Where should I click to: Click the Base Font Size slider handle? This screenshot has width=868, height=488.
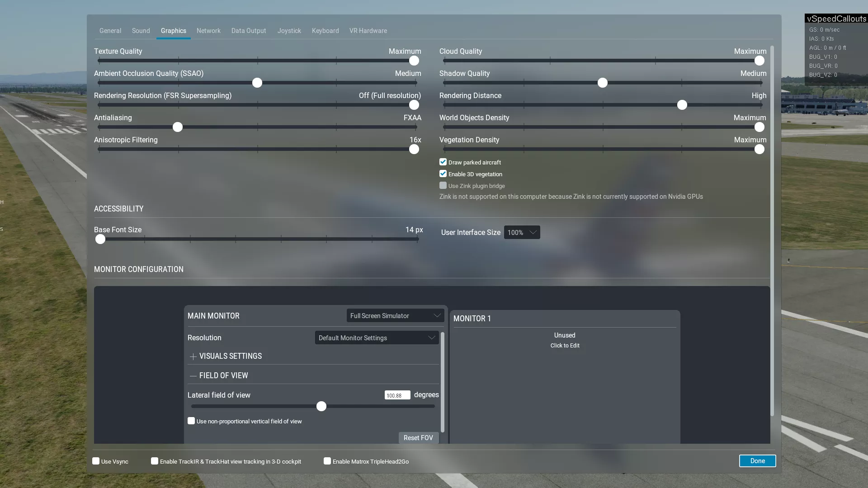[x=100, y=239]
